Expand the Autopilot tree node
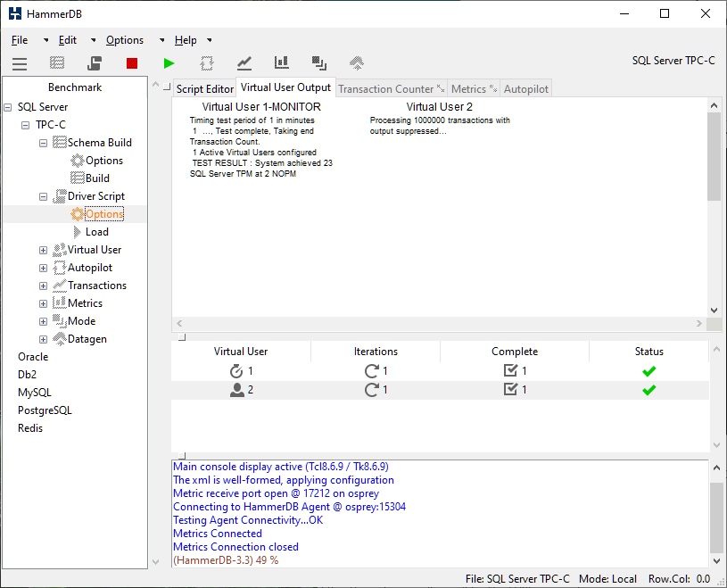Screen dimensions: 727x588 pos(43,268)
